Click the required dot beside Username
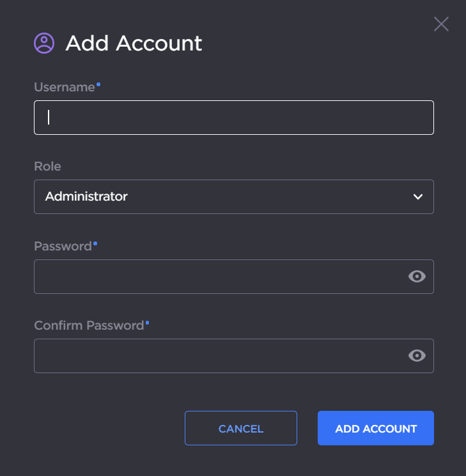Image resolution: width=466 pixels, height=476 pixels. [x=98, y=84]
